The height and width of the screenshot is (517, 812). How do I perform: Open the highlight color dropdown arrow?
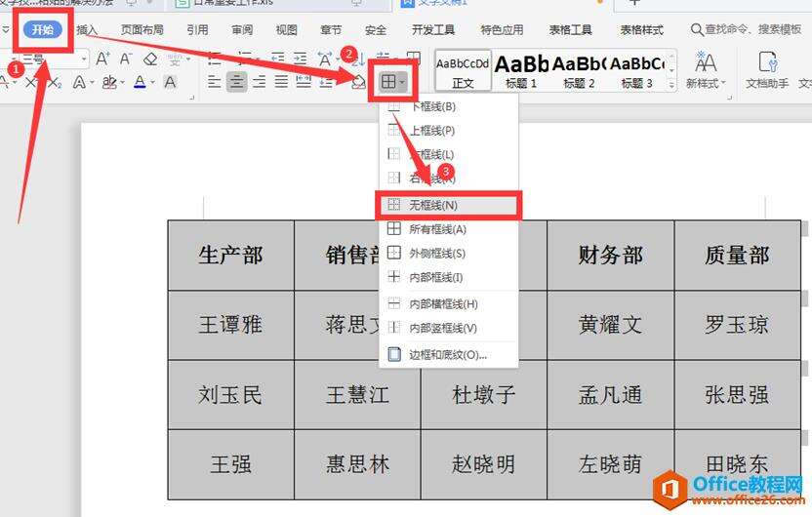pyautogui.click(x=122, y=82)
